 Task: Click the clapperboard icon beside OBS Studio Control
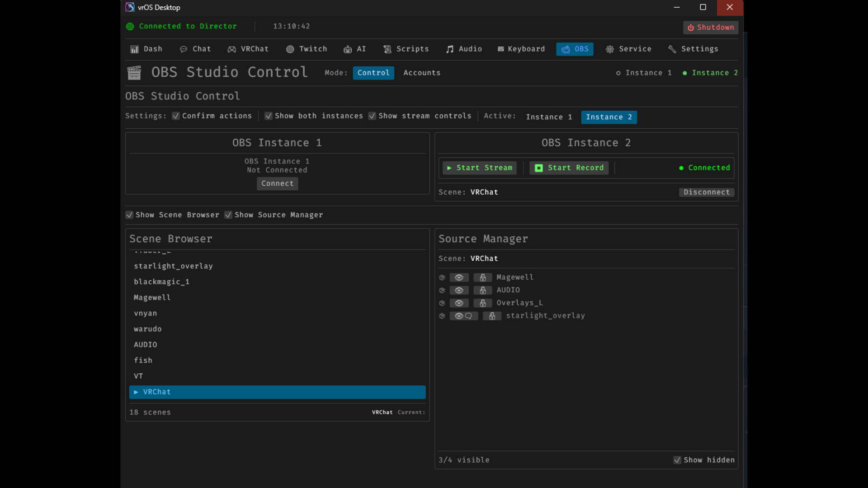click(x=134, y=73)
